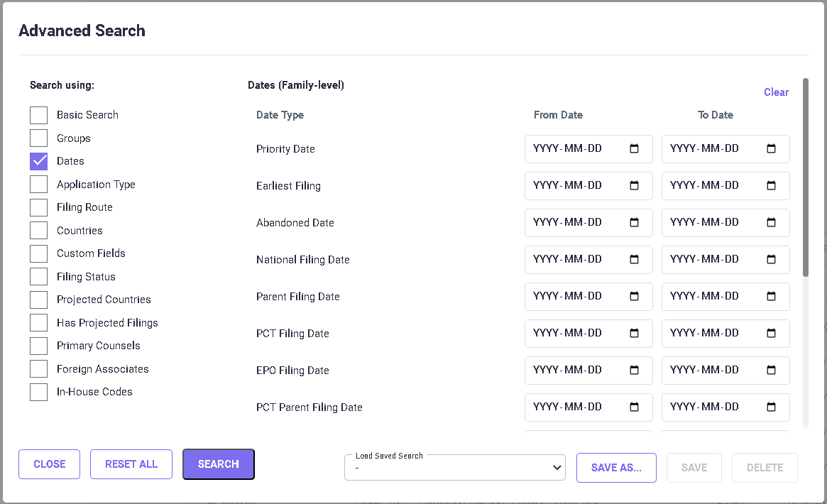Enable the Basic Search checkbox
The height and width of the screenshot is (504, 827).
click(39, 115)
